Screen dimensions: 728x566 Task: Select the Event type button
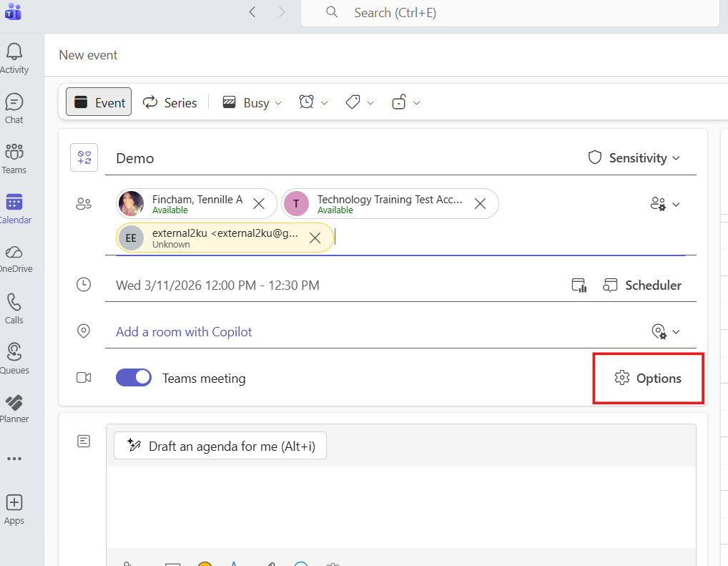coord(99,102)
